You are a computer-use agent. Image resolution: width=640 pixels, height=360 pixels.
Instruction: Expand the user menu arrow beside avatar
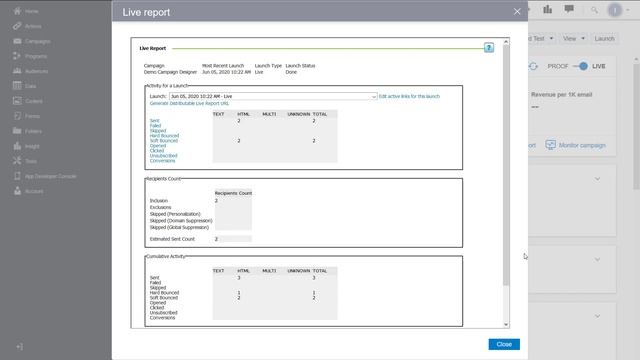coord(627,11)
